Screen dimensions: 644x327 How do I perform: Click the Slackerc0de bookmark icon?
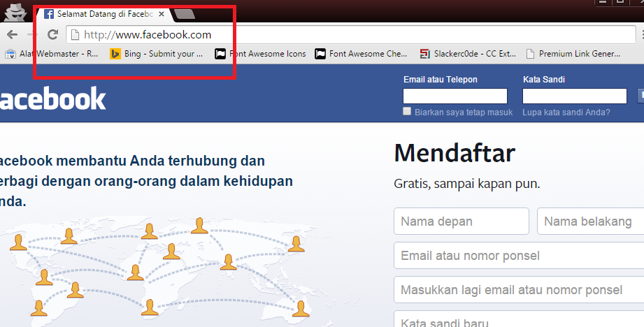[424, 54]
